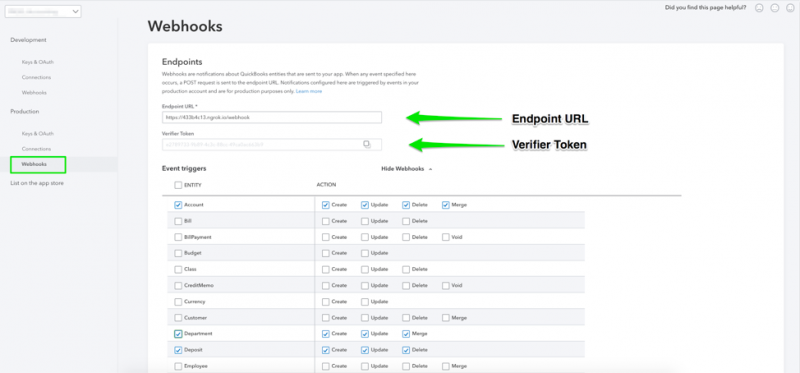Enable Merge for the Customer row
Image resolution: width=800 pixels, height=373 pixels.
(x=446, y=318)
